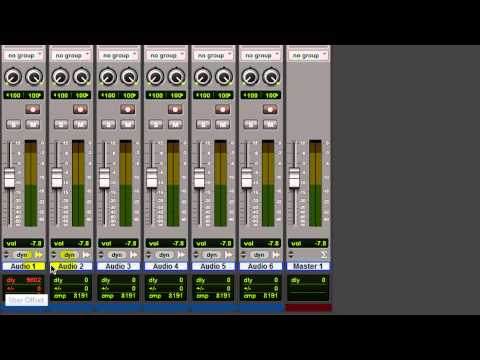The image size is (480, 360).
Task: Click the volume fader handle on Master 1
Action: pyautogui.click(x=294, y=178)
